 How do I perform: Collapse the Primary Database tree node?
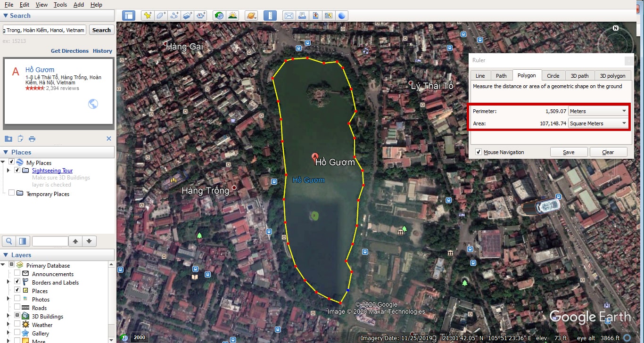[x=2, y=265]
